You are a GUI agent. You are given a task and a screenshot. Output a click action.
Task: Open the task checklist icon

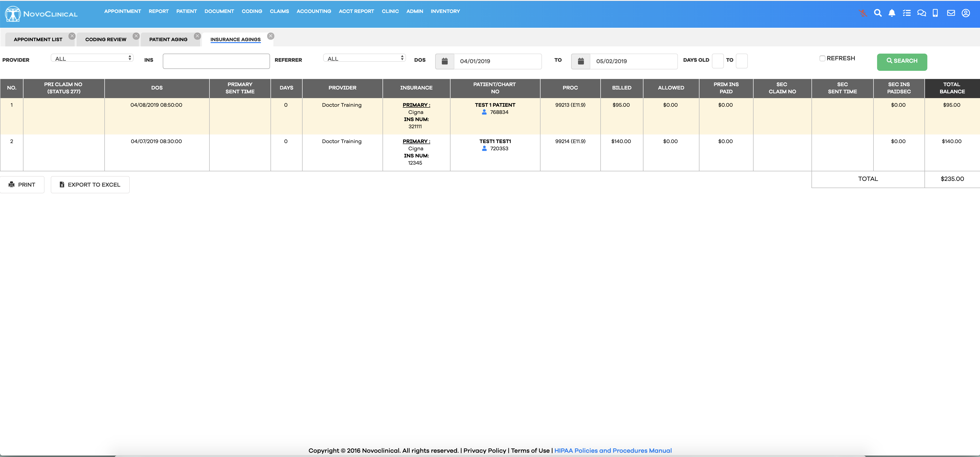click(x=907, y=13)
